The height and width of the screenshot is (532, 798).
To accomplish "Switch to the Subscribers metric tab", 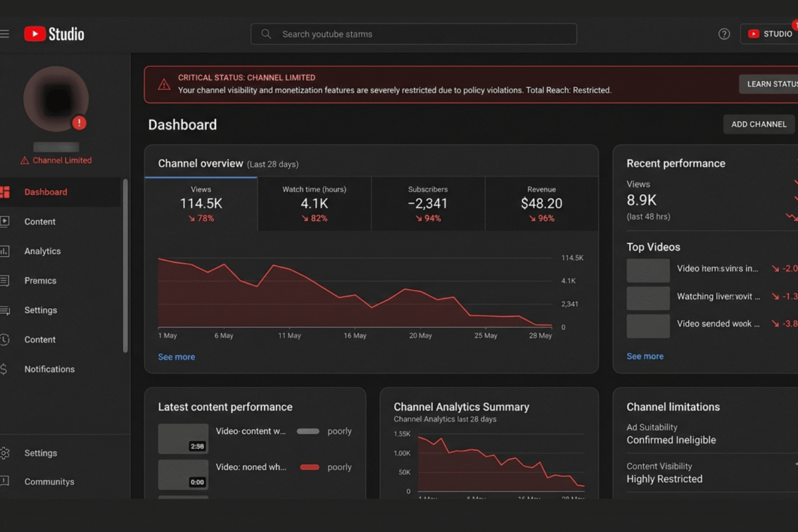I will click(x=428, y=203).
